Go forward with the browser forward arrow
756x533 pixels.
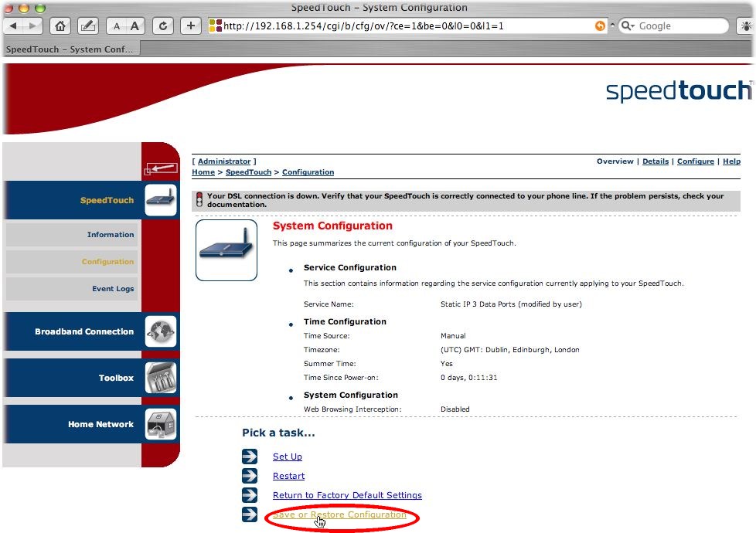(x=32, y=26)
